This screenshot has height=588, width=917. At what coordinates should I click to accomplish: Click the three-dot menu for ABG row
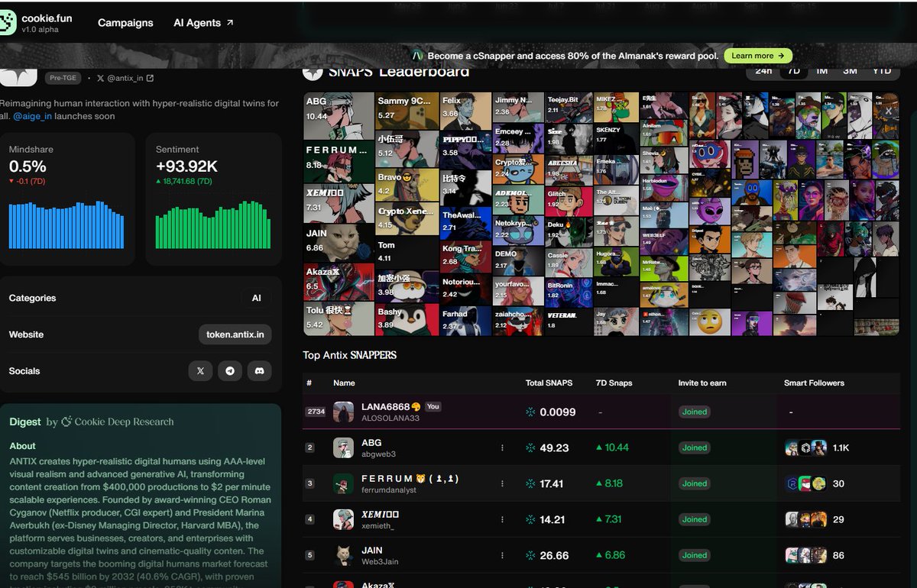(502, 447)
